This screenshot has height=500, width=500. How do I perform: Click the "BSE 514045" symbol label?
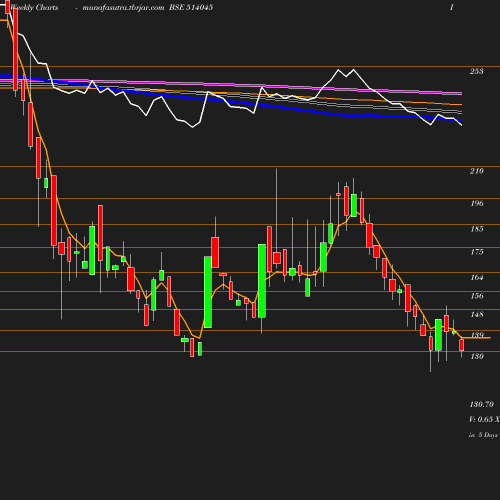[x=191, y=7]
